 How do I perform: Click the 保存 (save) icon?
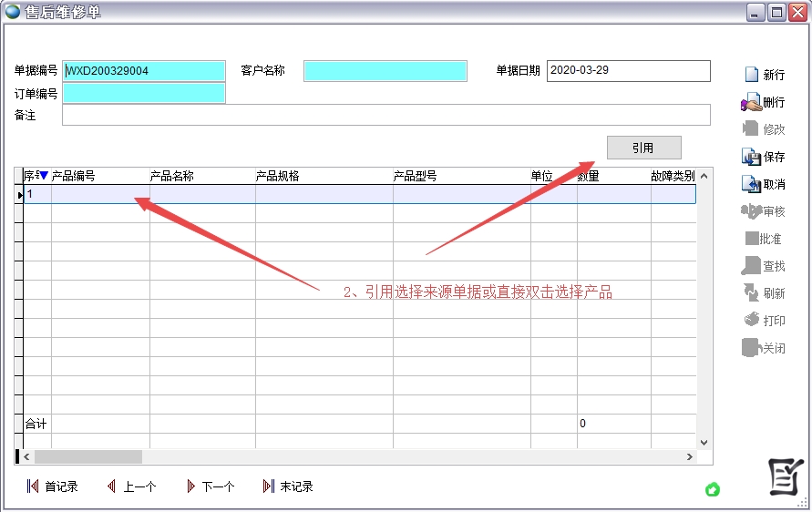pos(751,157)
